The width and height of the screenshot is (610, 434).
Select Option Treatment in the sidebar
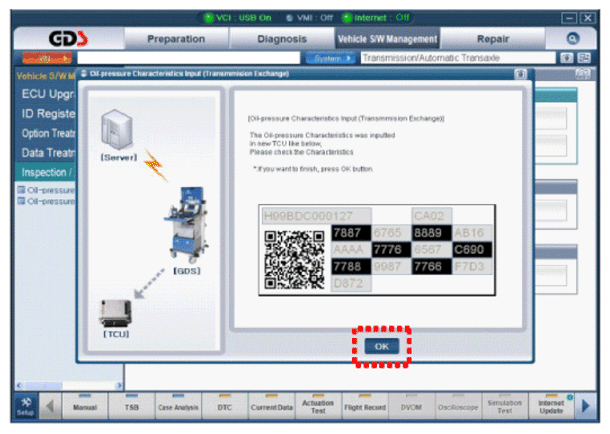[x=47, y=133]
